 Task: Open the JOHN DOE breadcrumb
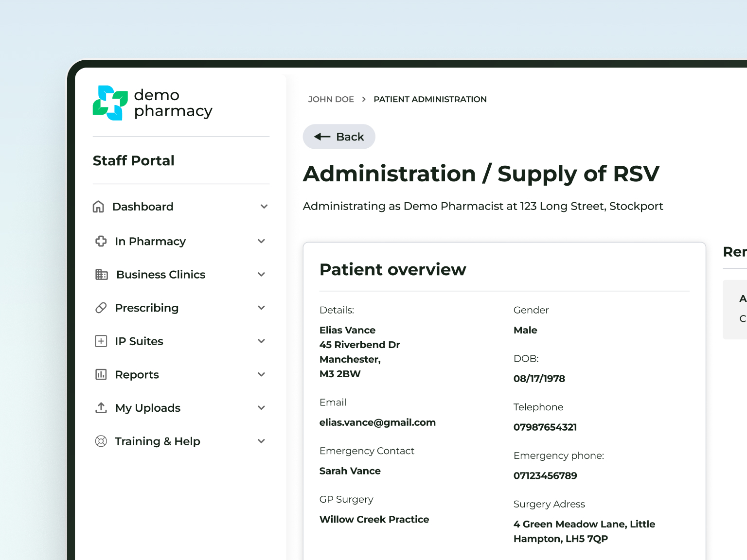(x=331, y=99)
